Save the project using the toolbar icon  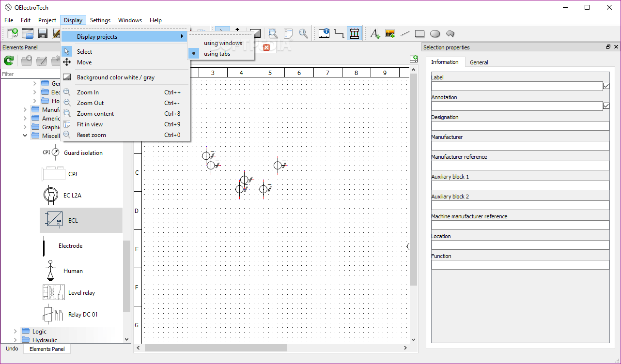[43, 33]
